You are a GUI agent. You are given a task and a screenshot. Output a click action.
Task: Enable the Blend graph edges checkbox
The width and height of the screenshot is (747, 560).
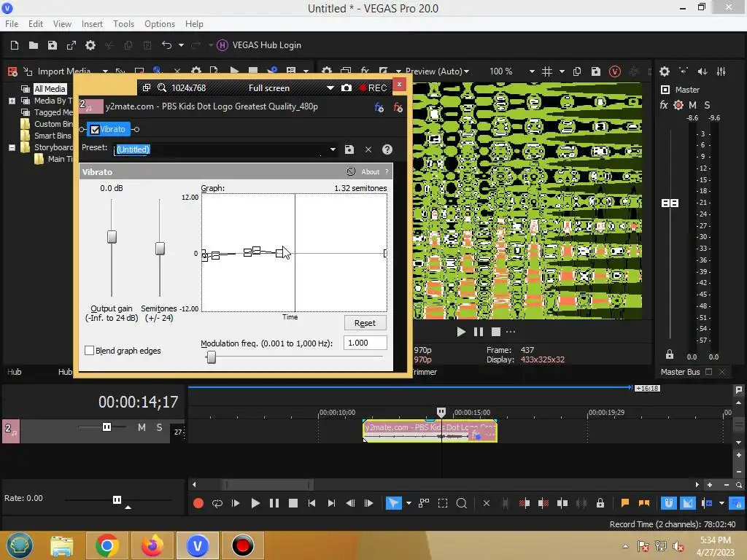click(89, 351)
